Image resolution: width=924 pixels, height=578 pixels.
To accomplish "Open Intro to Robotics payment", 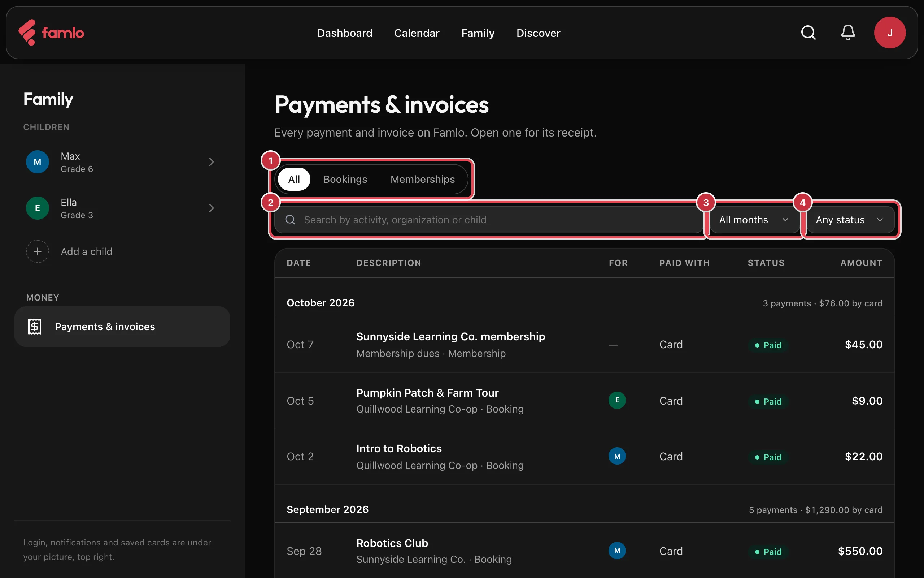I will [x=584, y=456].
